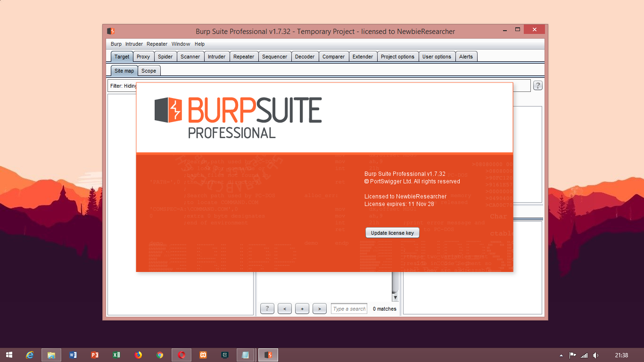
Task: Show hidden tray icons arrow
Action: point(561,355)
